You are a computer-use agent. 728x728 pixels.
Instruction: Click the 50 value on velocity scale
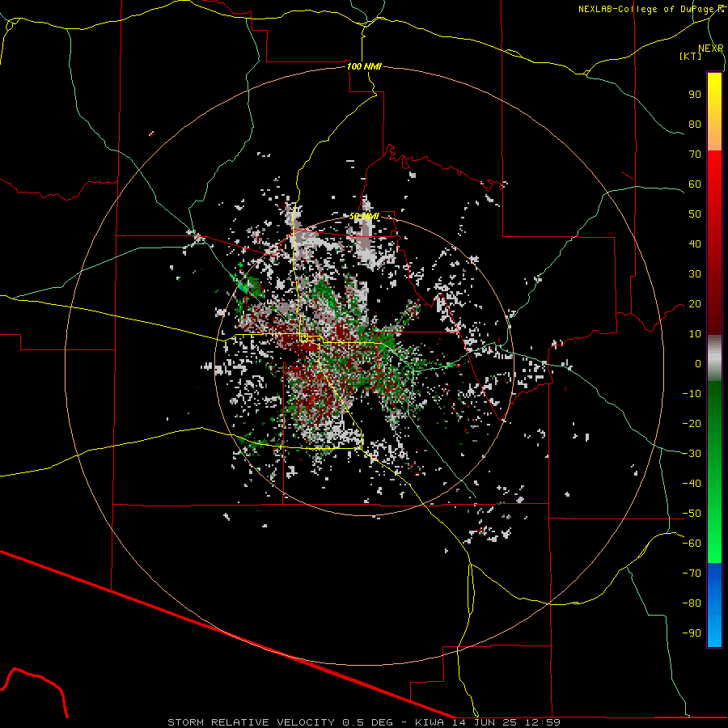point(695,214)
